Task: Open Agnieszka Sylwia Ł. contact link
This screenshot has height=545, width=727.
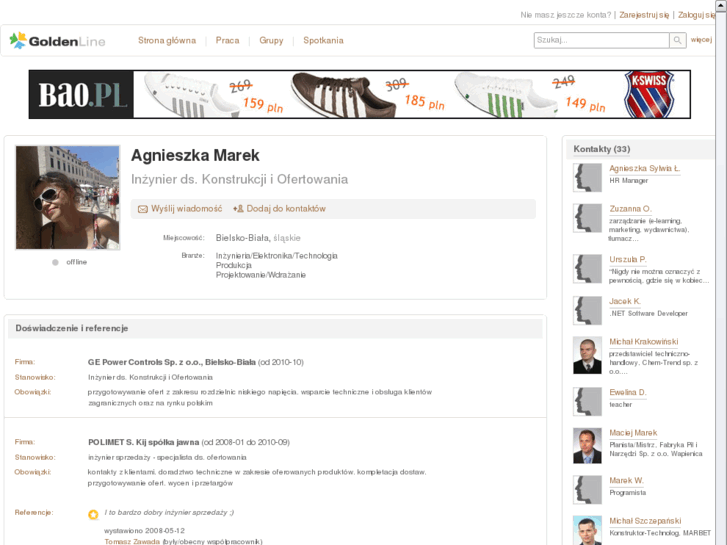Action: (x=644, y=168)
